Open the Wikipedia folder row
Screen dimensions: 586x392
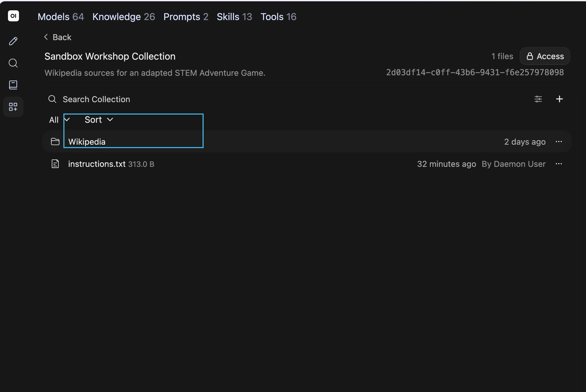pos(307,142)
